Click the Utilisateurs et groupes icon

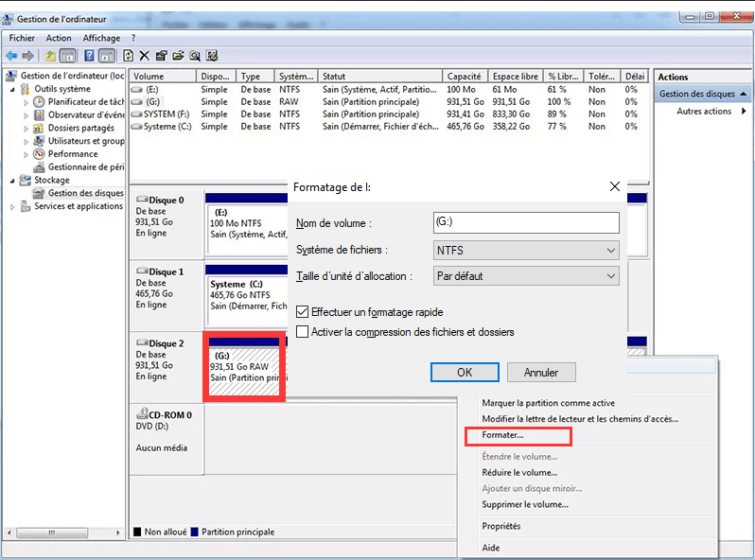[x=39, y=141]
